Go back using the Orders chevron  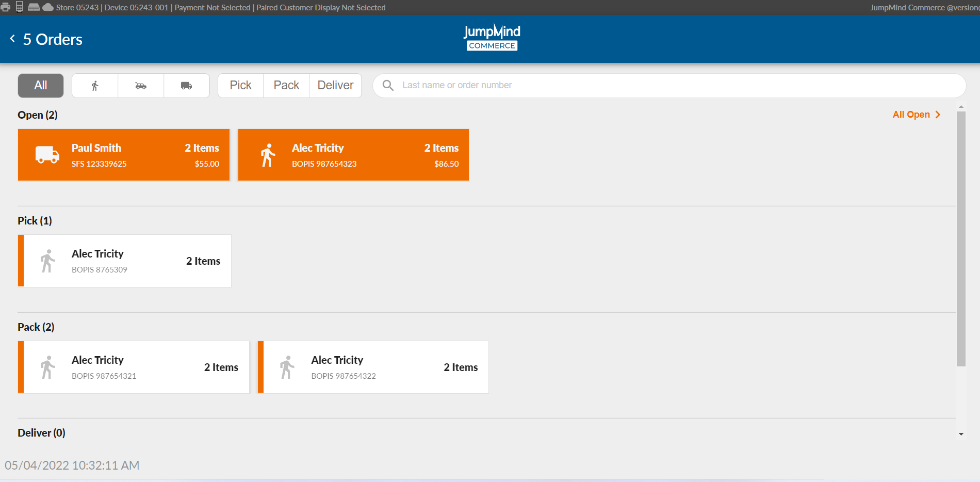(x=12, y=39)
